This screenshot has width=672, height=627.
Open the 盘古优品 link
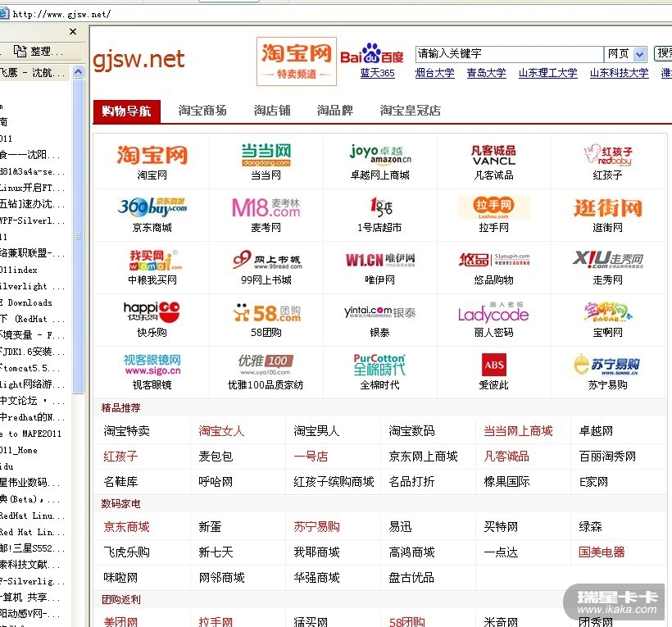(x=411, y=578)
